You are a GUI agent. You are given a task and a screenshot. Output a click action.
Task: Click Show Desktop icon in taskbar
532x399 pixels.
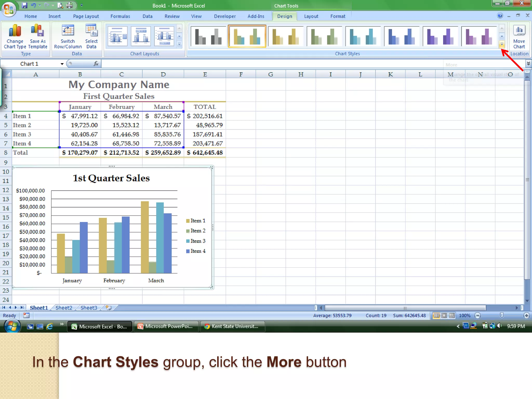tap(40, 327)
